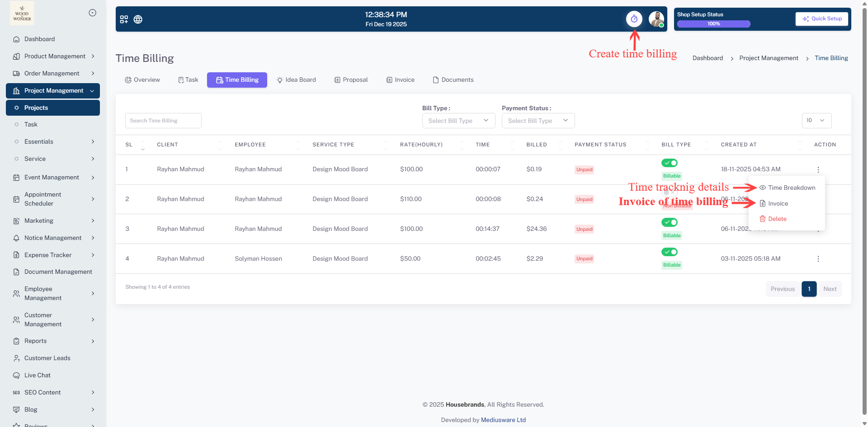Click the user profile avatar

pos(656,19)
